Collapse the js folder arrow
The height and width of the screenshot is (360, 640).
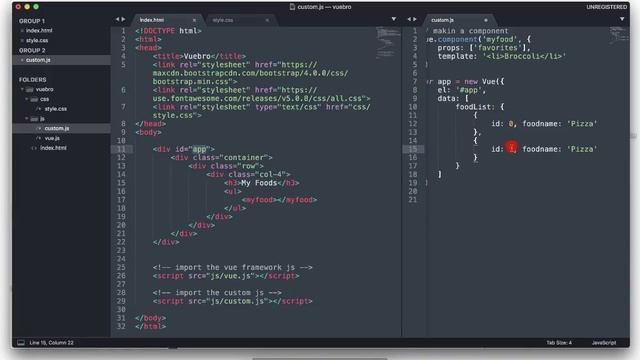27,119
